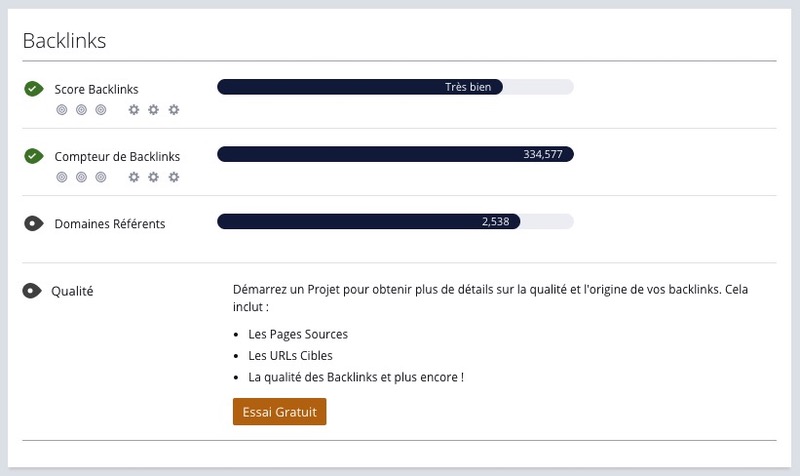The width and height of the screenshot is (800, 476).
Task: Click the Domaines Référents label
Action: (109, 223)
